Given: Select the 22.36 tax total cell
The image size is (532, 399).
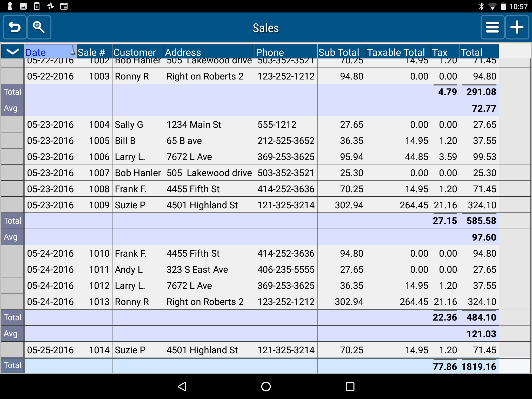Looking at the screenshot, I should tap(445, 317).
